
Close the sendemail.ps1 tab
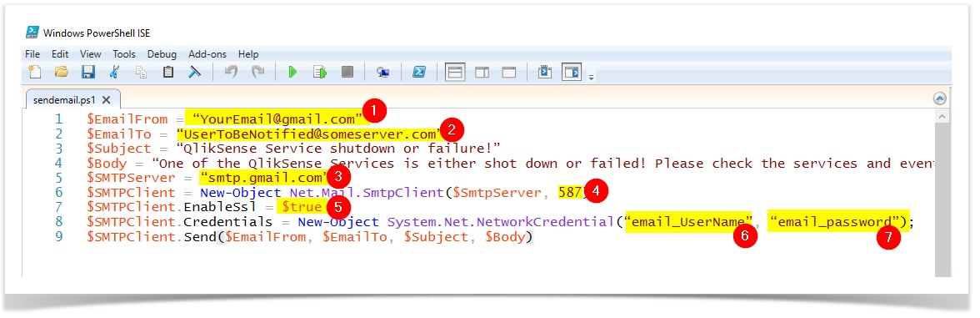[107, 100]
